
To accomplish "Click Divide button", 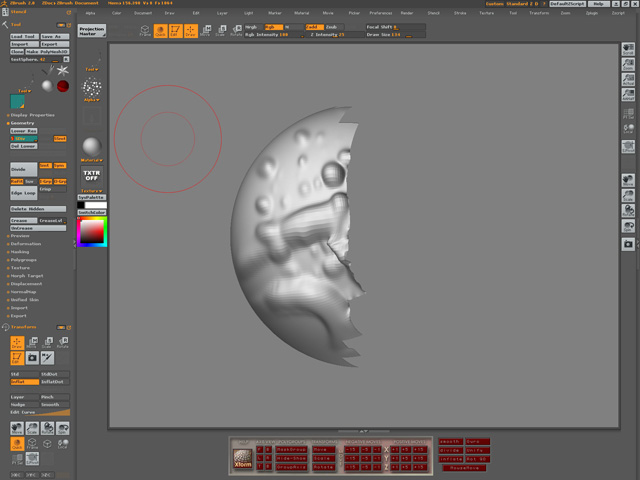I will pyautogui.click(x=24, y=169).
